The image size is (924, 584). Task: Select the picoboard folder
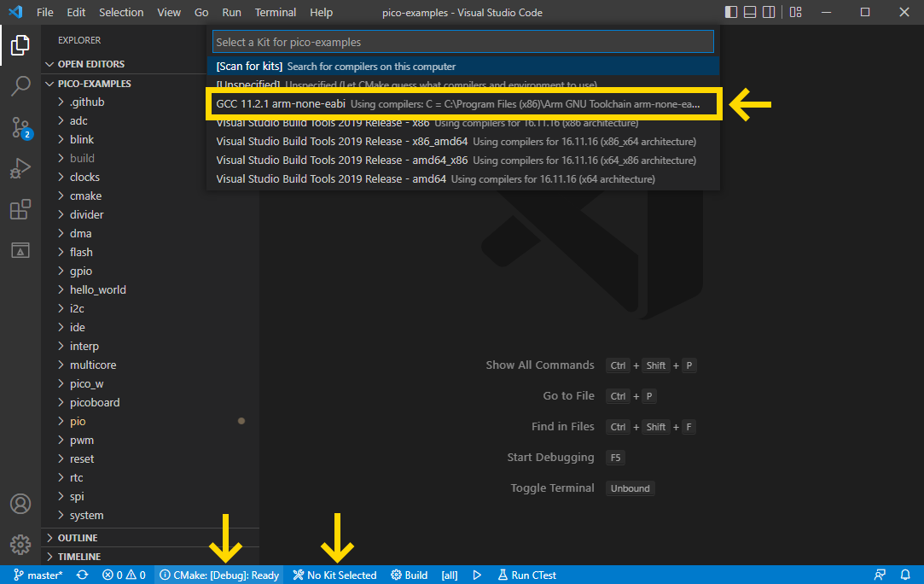(x=95, y=402)
